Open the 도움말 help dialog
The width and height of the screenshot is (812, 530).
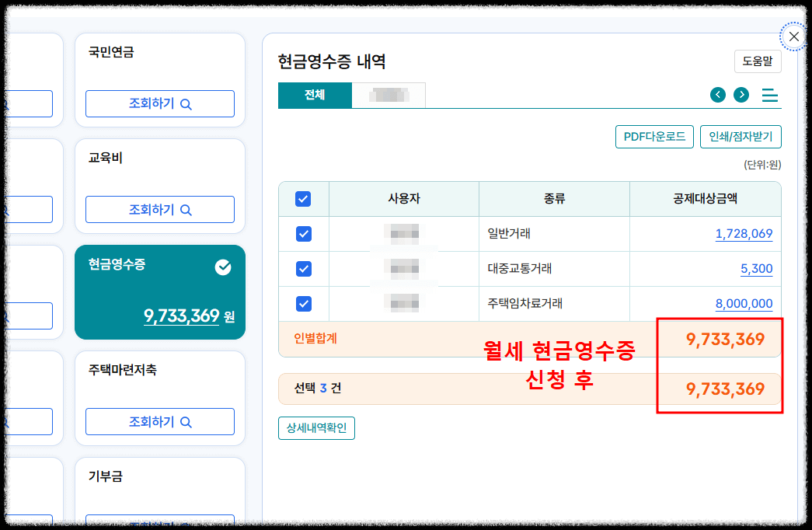click(758, 61)
